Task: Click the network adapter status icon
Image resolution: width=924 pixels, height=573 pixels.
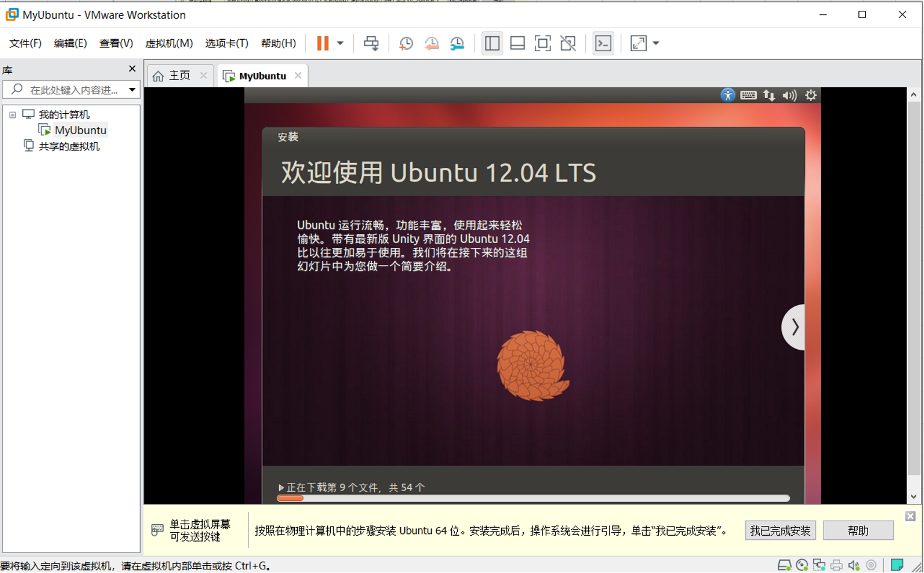Action: (818, 565)
